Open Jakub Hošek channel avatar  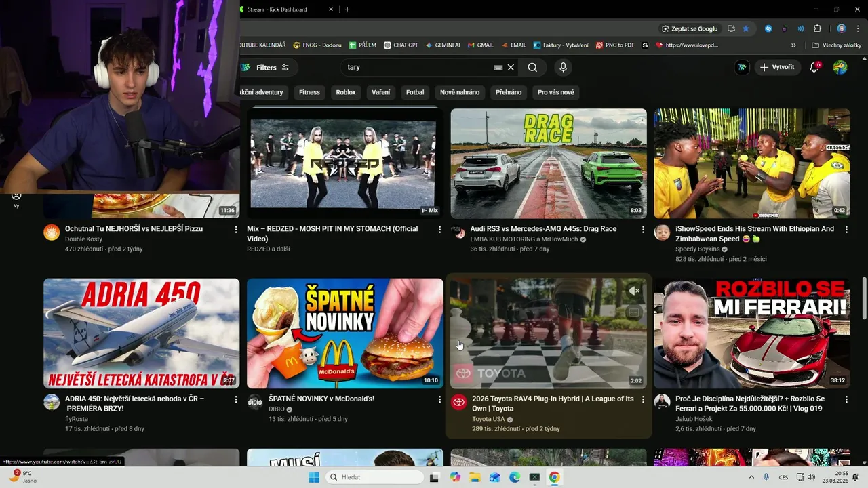(x=662, y=402)
